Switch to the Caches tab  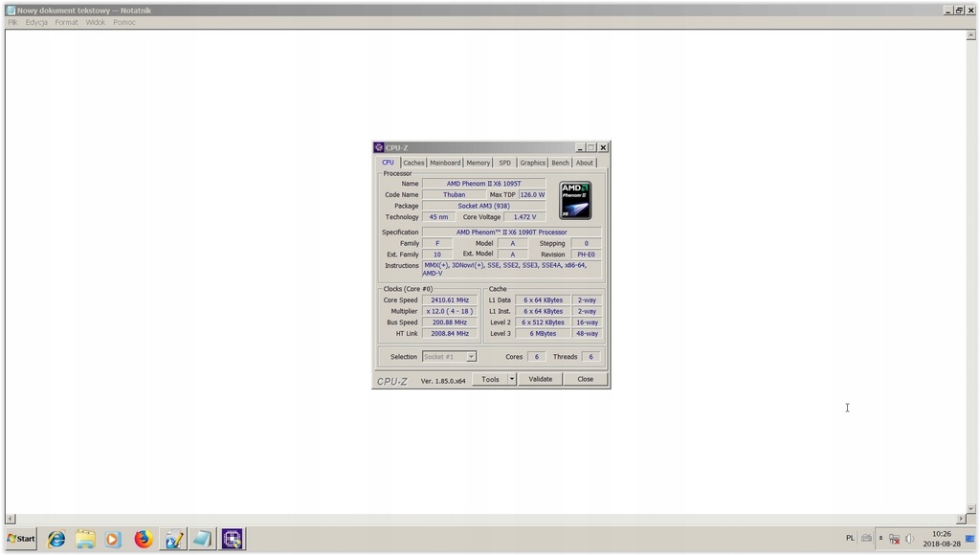tap(413, 163)
